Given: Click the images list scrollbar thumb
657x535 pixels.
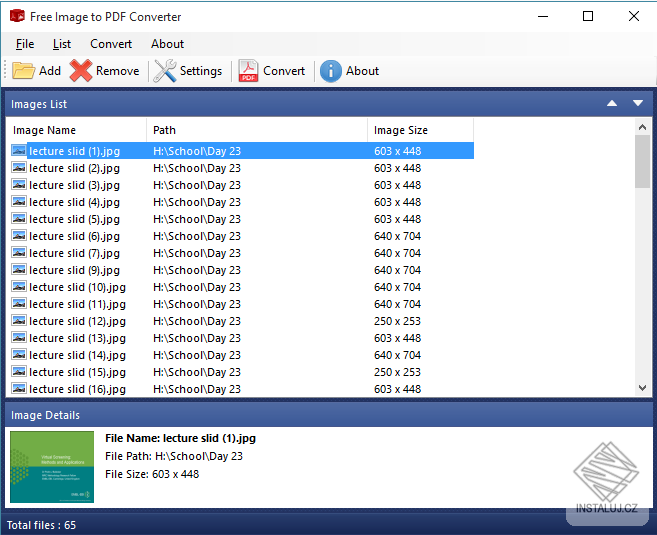Looking at the screenshot, I should tap(642, 162).
